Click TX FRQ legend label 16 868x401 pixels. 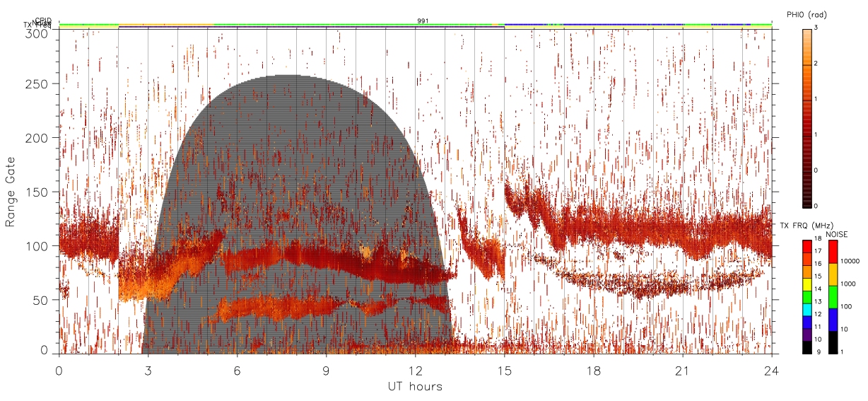818,263
